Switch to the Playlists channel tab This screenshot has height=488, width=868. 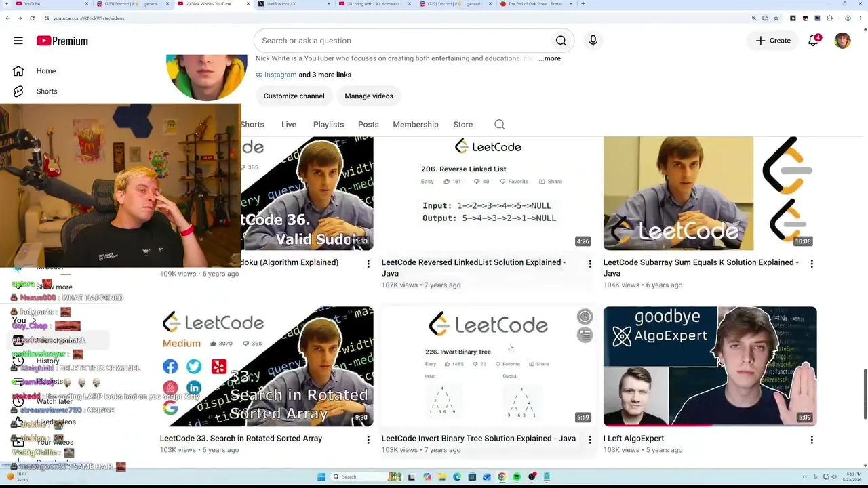[328, 125]
